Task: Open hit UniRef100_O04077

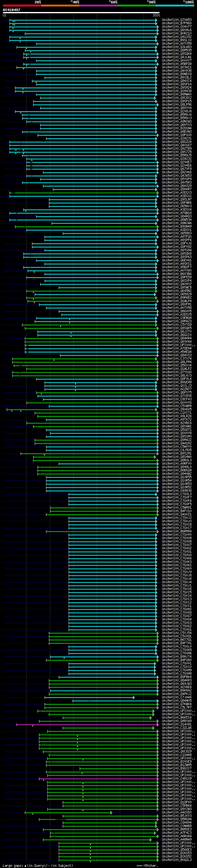Action: (x=177, y=26)
